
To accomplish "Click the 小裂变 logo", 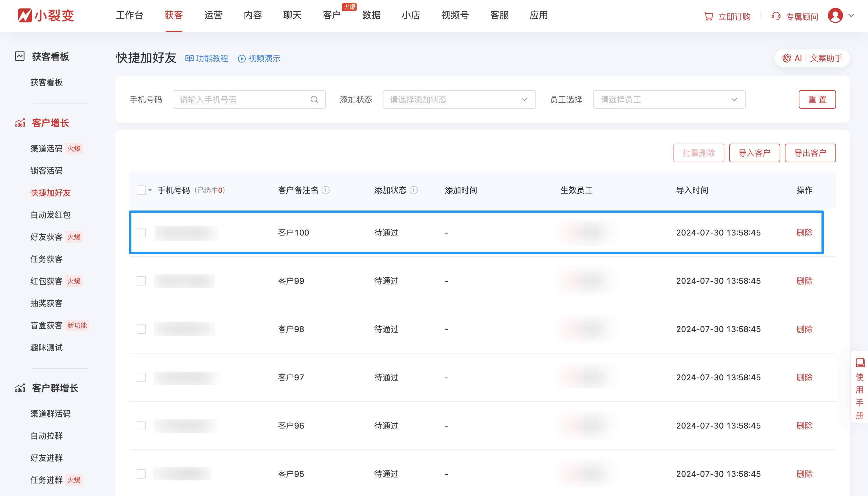I will pyautogui.click(x=46, y=16).
